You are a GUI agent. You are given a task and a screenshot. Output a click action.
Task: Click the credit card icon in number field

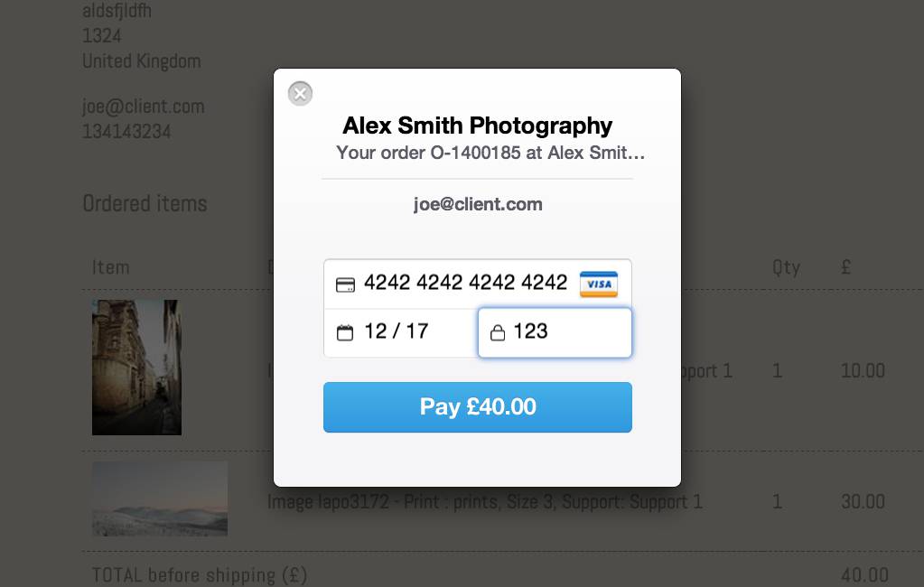click(x=345, y=284)
